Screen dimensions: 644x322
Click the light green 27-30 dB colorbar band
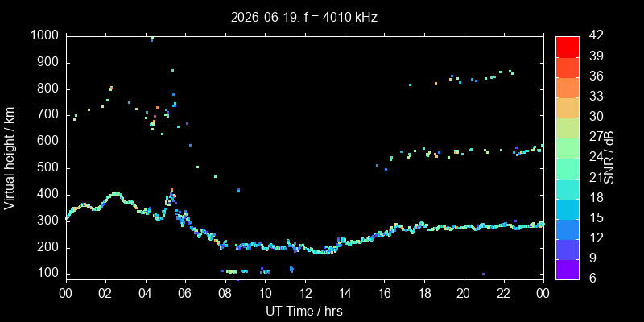coord(568,128)
